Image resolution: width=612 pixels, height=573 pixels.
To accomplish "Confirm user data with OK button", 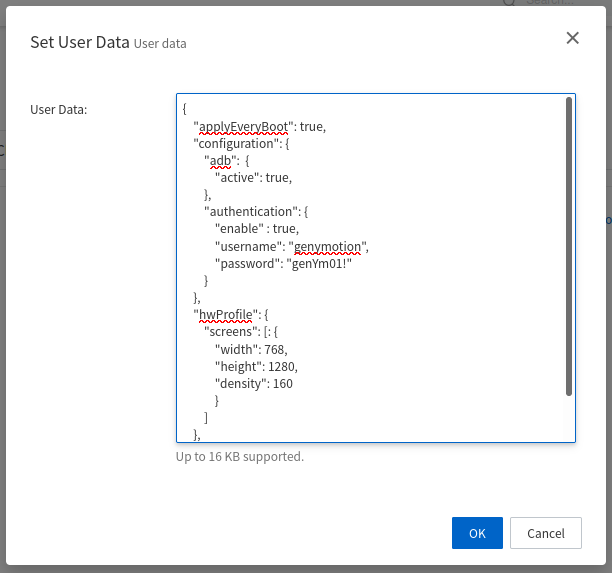I will [x=477, y=533].
